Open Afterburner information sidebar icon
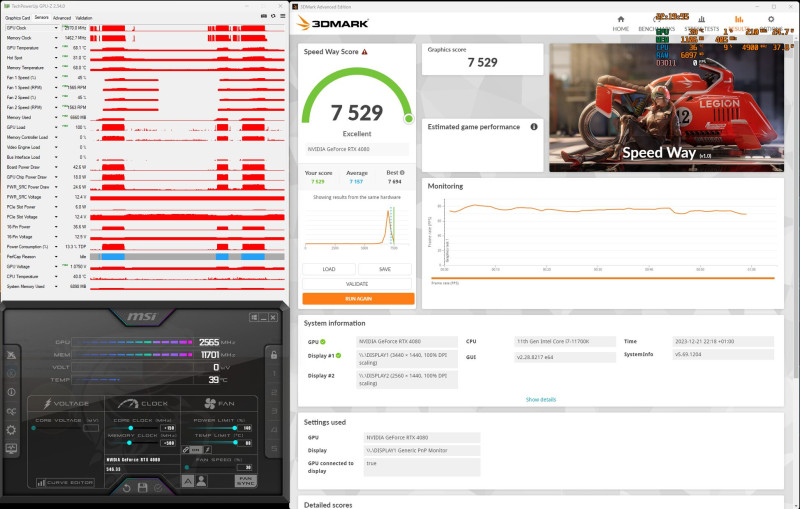 point(11,392)
